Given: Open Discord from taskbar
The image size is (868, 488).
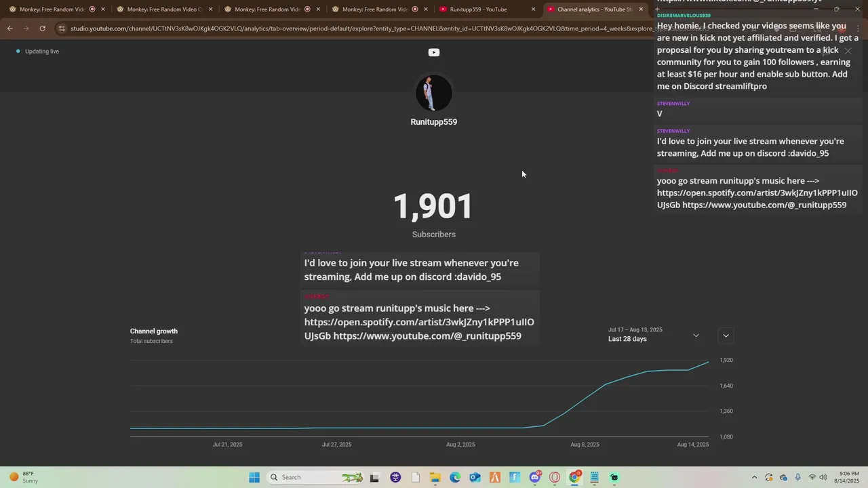Looking at the screenshot, I should pos(535,477).
